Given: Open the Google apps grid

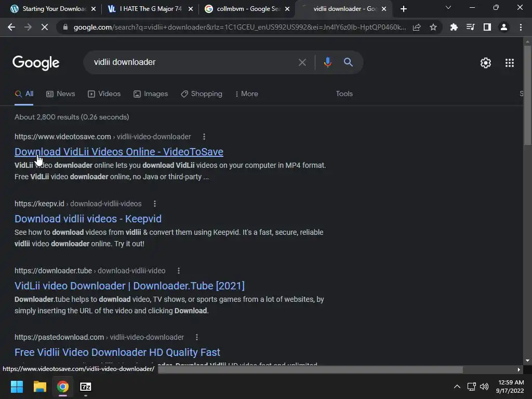Looking at the screenshot, I should (510, 63).
